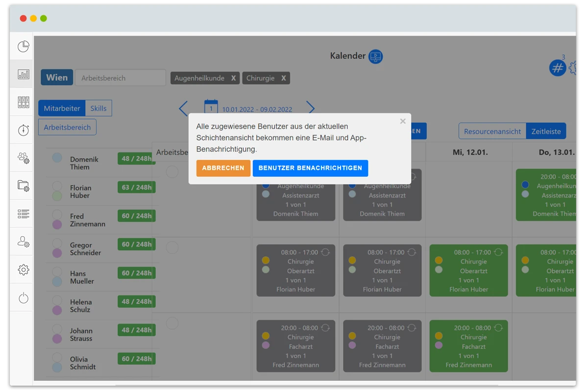Switch to the Skills tab

98,108
